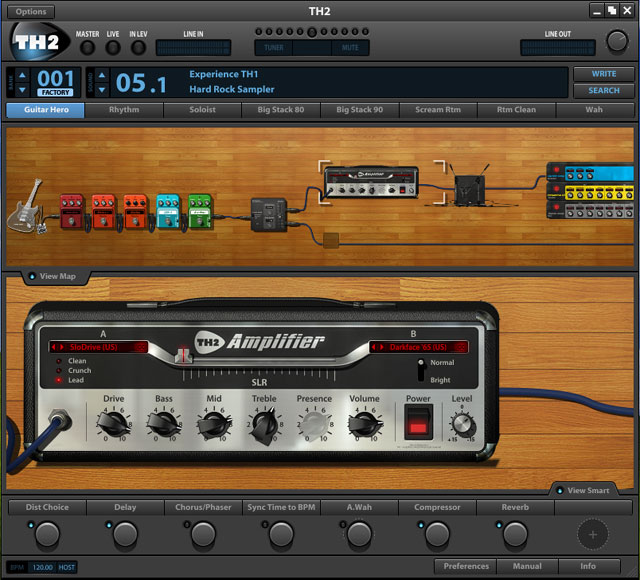Click the Reverb smart knob
The image size is (640, 580).
click(x=515, y=534)
